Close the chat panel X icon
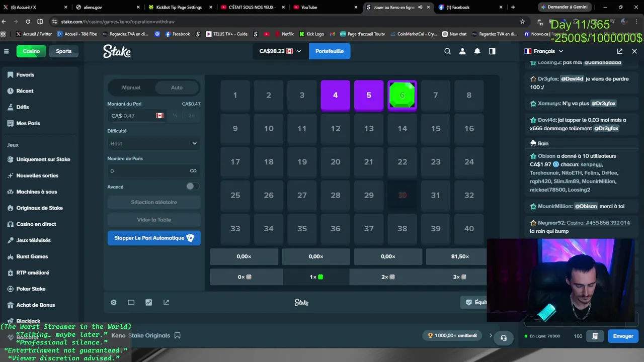Viewport: 644px width, 362px height. (x=634, y=51)
